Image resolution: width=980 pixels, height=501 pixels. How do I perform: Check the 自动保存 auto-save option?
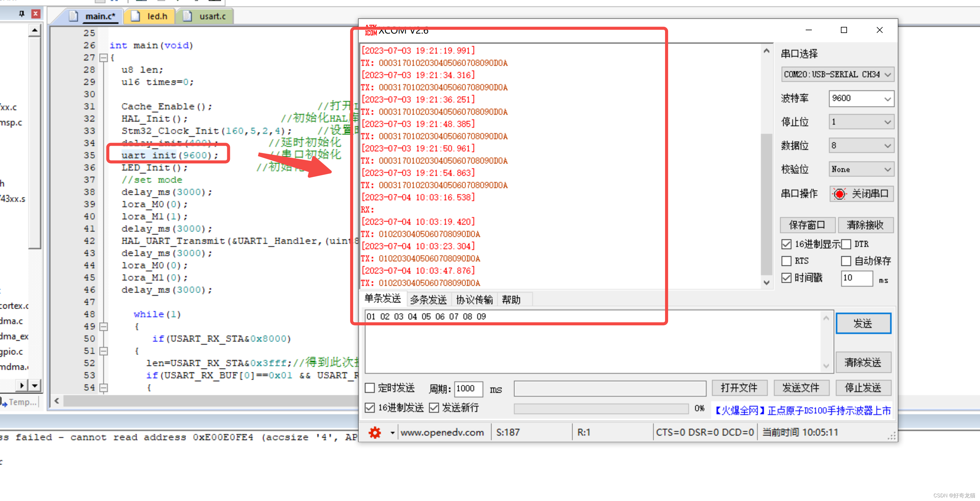point(846,261)
